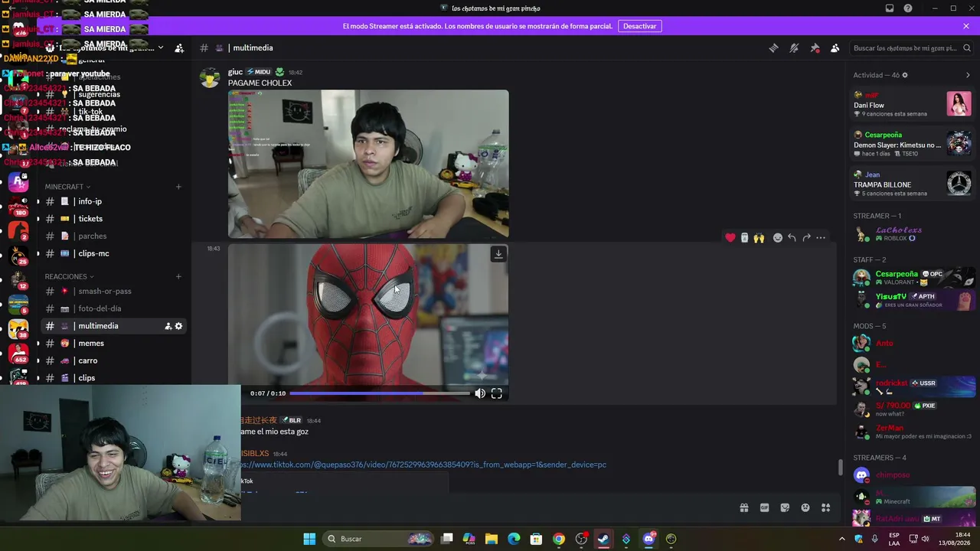Open Cesarpeoña in STAFF member list

click(x=913, y=277)
